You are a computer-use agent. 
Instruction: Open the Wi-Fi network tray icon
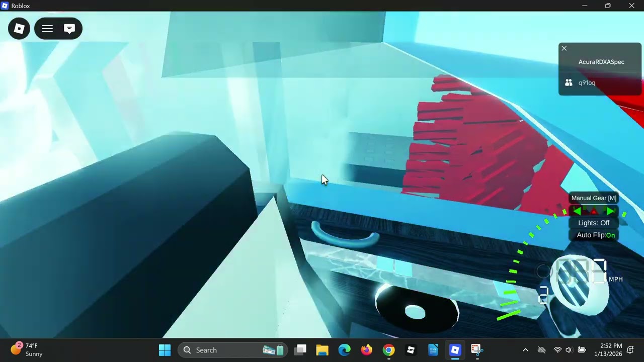point(557,350)
